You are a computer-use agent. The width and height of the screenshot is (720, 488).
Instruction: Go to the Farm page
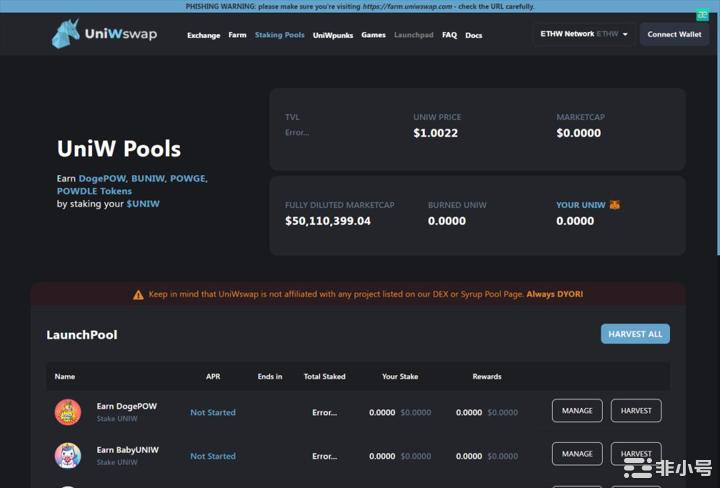(x=237, y=35)
